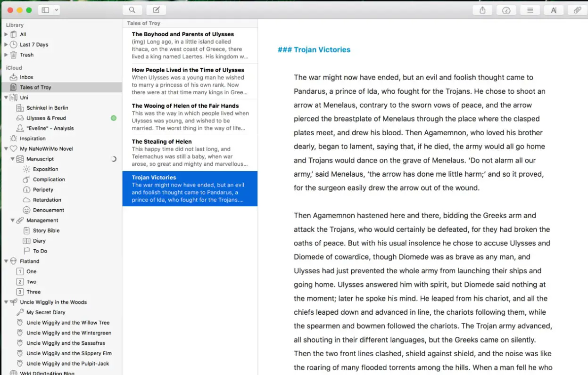Select the Tales of Troy group
The image size is (588, 375).
[61, 87]
